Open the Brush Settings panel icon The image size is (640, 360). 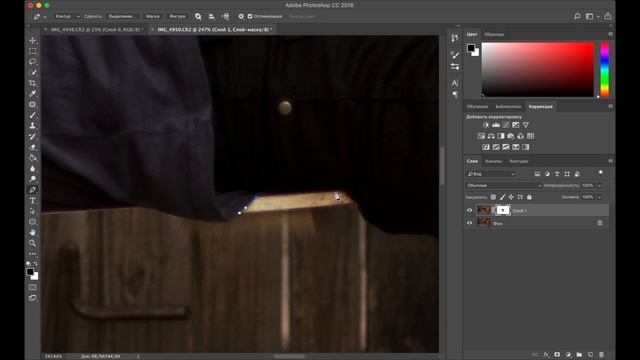pos(455,55)
